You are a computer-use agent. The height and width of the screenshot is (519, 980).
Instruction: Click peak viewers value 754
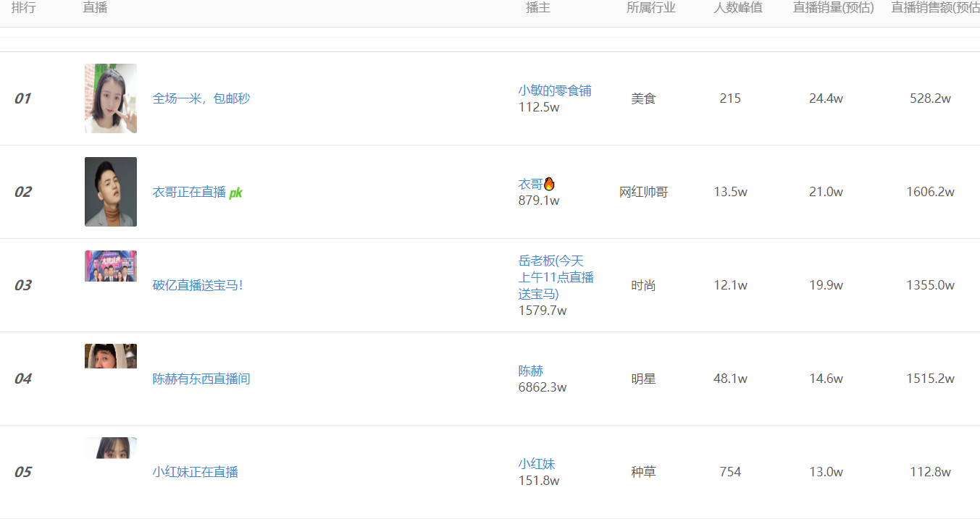pos(730,472)
